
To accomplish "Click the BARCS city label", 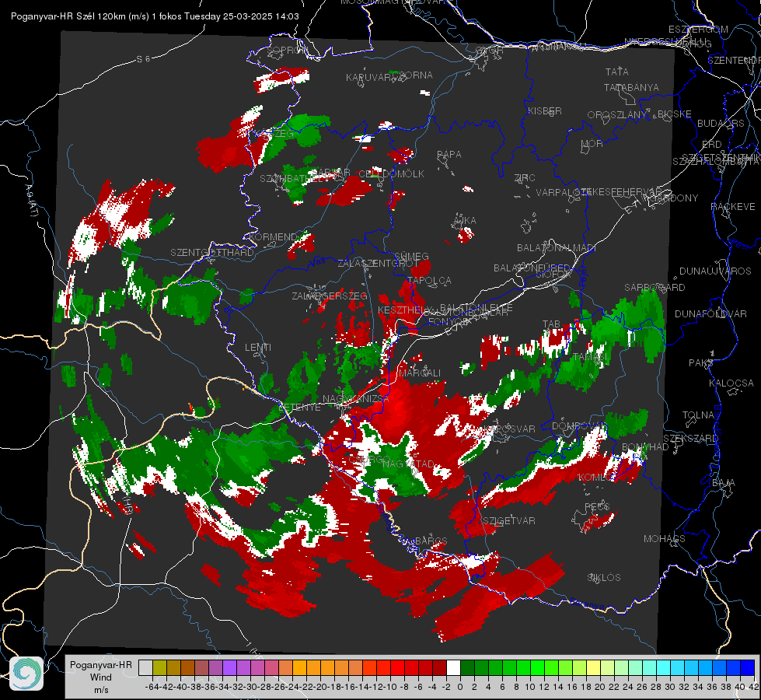I will point(431,541).
